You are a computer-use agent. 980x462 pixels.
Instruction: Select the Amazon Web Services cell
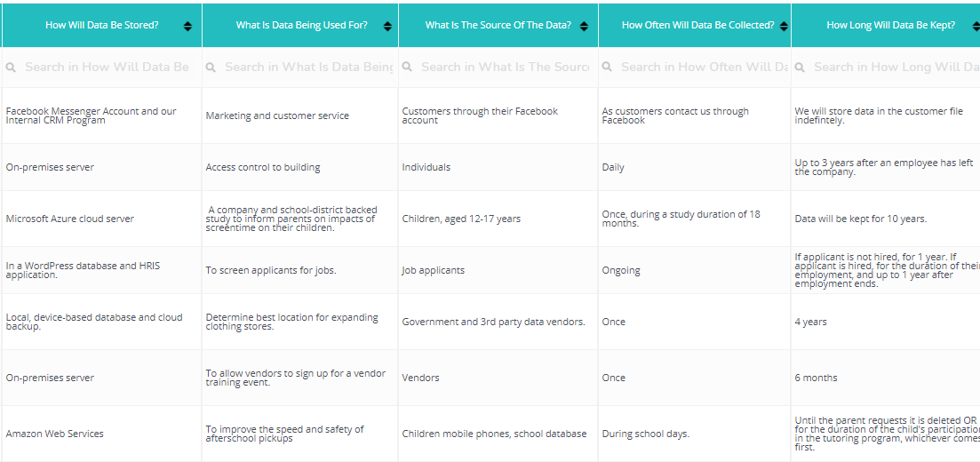pos(102,434)
